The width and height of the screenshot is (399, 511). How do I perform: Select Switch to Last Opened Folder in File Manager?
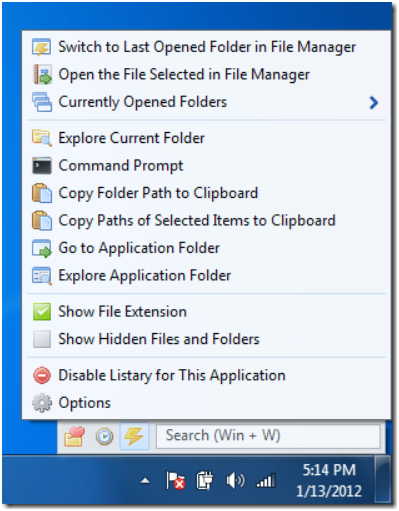coord(207,47)
